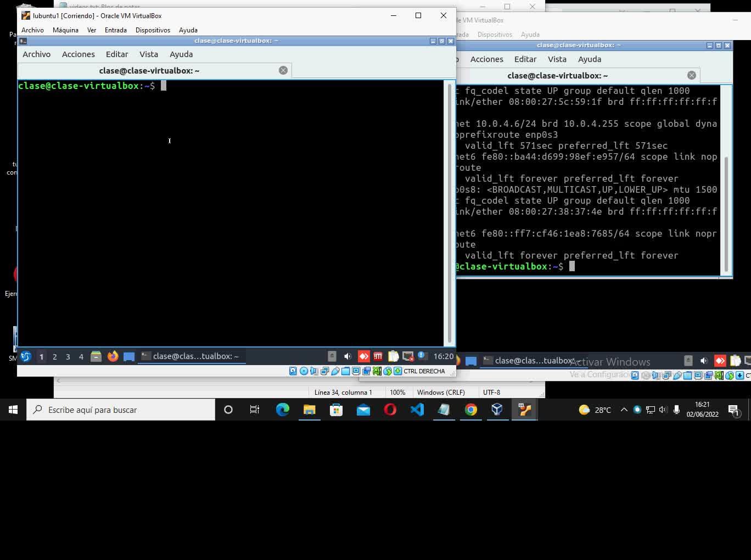
Task: Click the lubuntu1 panel clock showing 16:20
Action: 444,356
